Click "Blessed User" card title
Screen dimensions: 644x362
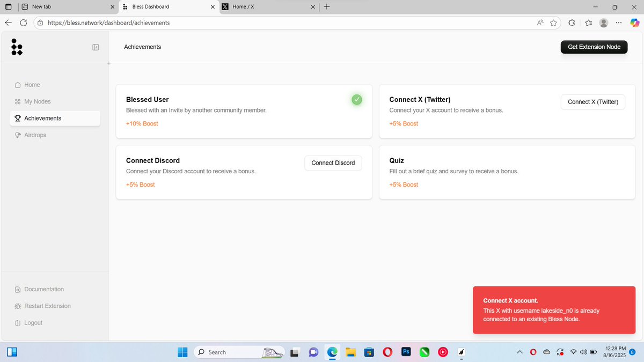tap(147, 100)
